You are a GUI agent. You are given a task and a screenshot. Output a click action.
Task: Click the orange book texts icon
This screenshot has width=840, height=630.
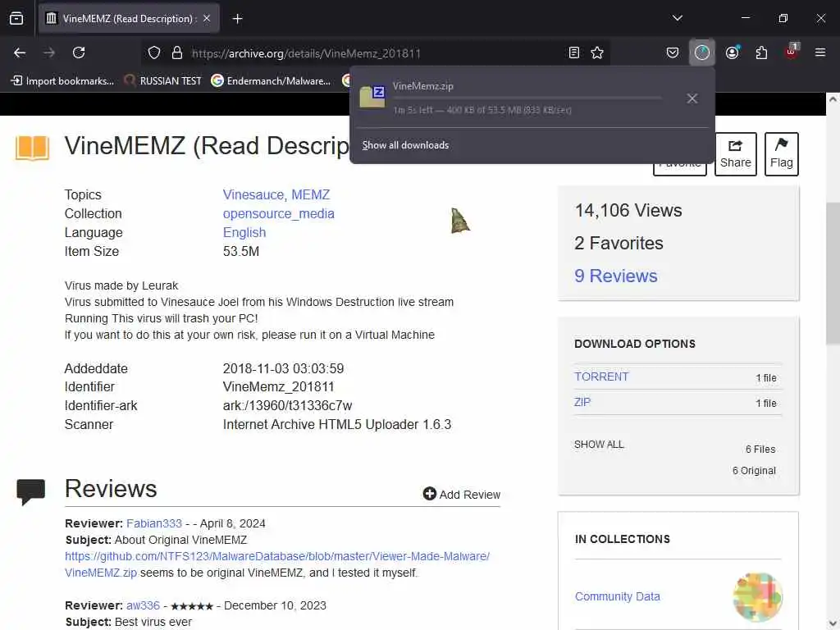pos(32,148)
